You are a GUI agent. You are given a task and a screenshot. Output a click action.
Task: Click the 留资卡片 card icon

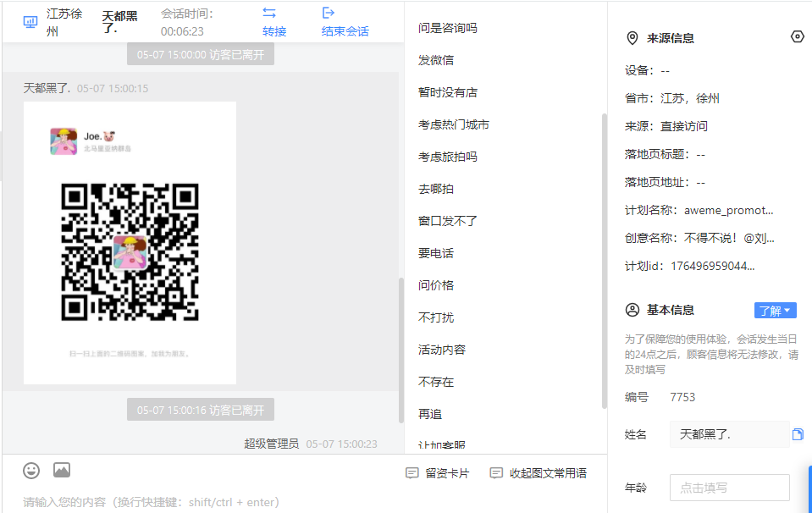pos(412,473)
